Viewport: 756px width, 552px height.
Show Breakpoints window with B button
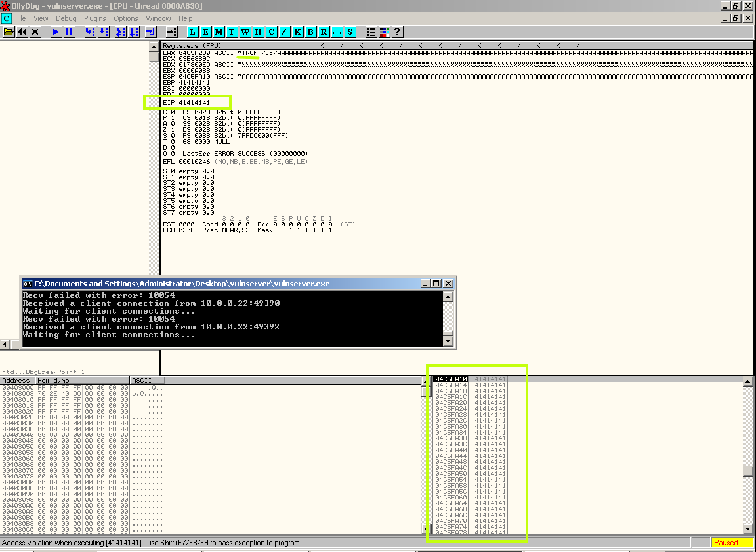click(x=310, y=32)
